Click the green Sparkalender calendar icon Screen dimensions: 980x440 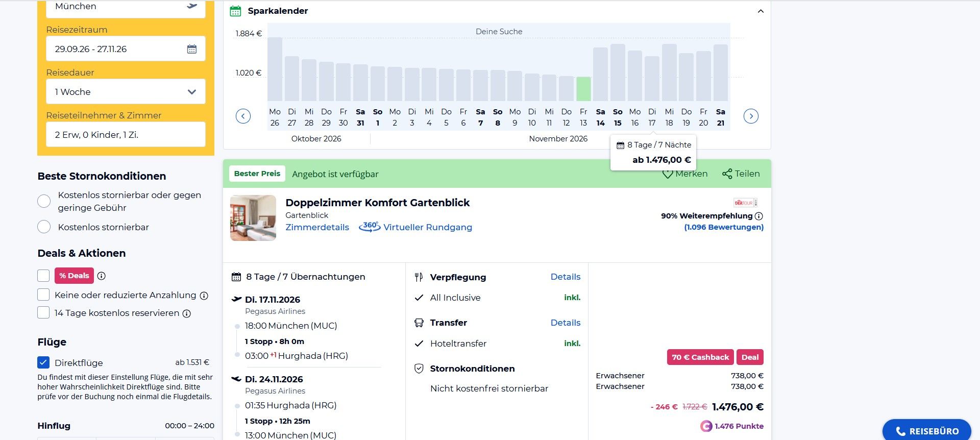(x=235, y=11)
